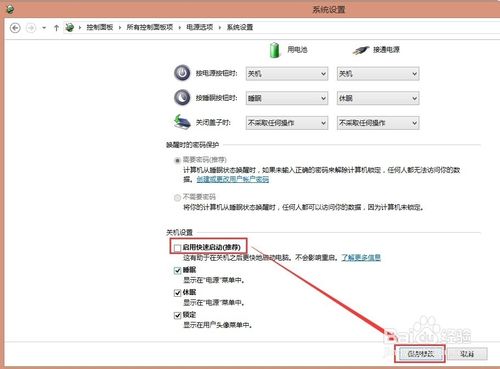Click the 关机设置 section heading
500x369 pixels.
coord(179,232)
